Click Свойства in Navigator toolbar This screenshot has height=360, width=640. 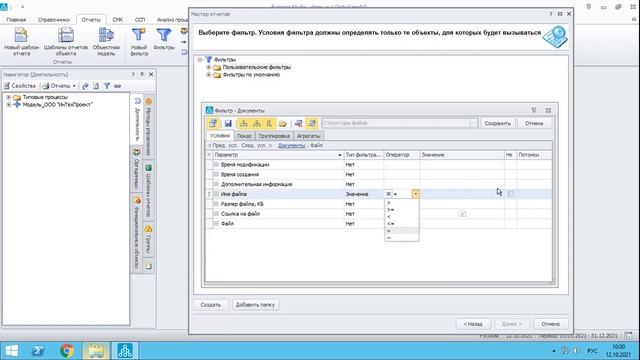pos(20,86)
